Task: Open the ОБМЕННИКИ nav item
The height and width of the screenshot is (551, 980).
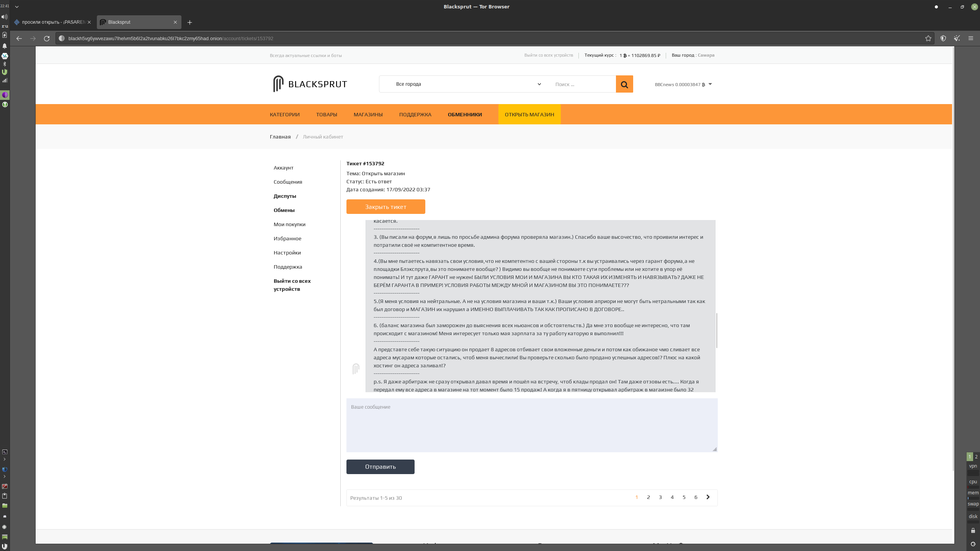Action: [465, 114]
